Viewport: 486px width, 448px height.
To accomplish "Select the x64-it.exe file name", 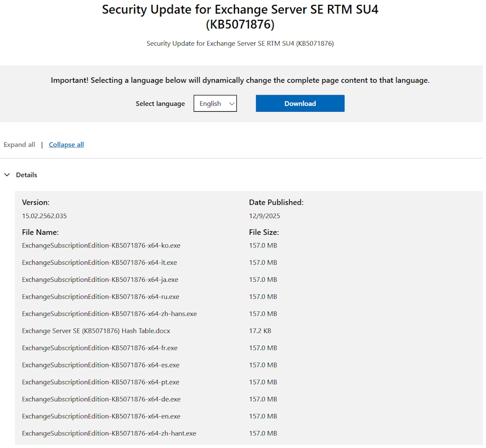I will [99, 262].
